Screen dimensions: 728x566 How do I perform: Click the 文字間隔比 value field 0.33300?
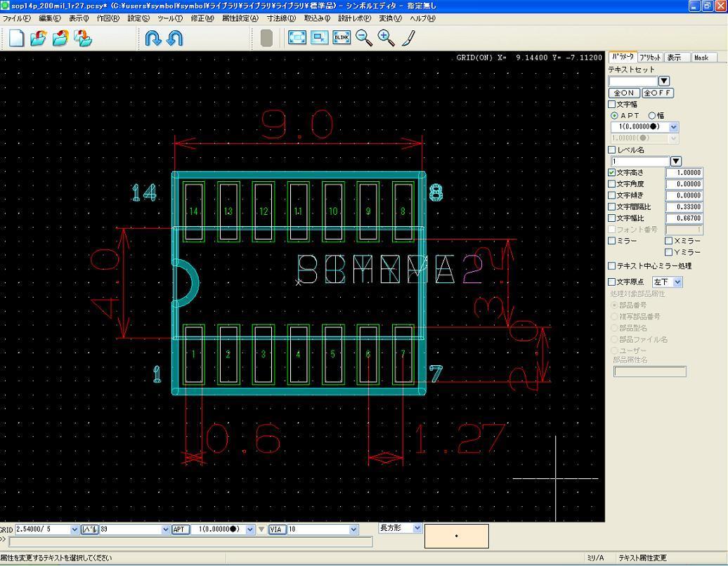coord(684,207)
